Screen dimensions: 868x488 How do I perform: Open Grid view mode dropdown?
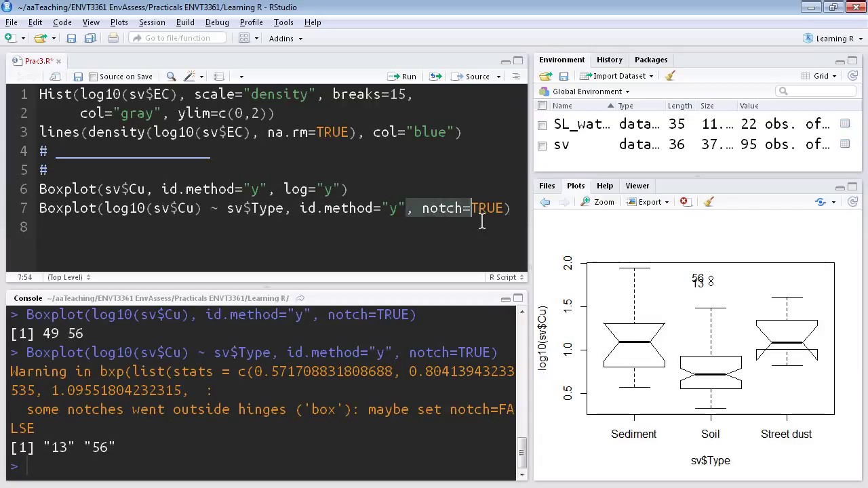click(820, 76)
